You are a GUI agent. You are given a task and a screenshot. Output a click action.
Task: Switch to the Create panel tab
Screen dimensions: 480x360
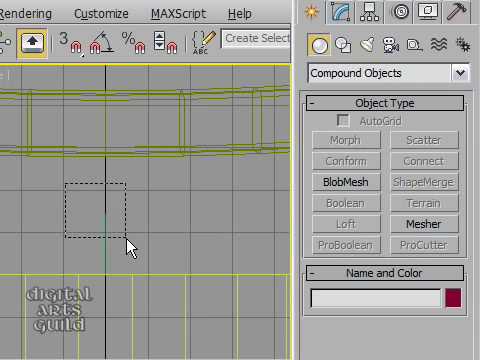tap(312, 12)
